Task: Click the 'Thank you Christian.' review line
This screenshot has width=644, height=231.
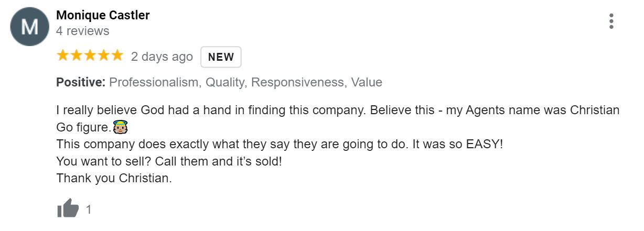Action: [114, 178]
